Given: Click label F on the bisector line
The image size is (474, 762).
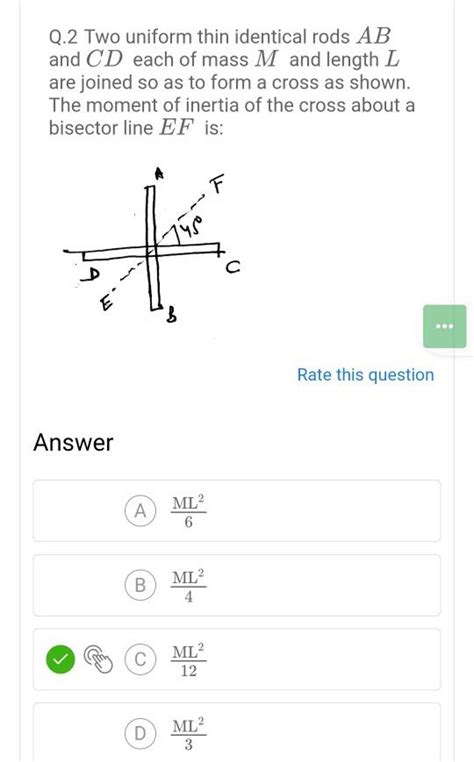Looking at the screenshot, I should click(217, 183).
